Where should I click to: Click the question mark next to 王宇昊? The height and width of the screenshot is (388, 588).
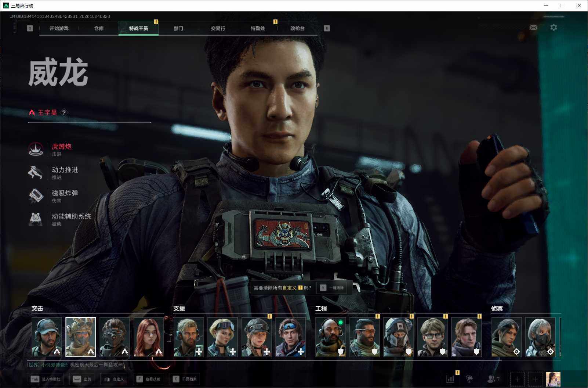pos(64,112)
